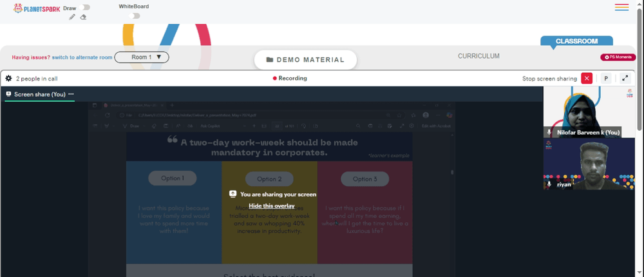644x277 pixels.
Task: Enter fullscreen with the expand arrows icon
Action: click(625, 78)
